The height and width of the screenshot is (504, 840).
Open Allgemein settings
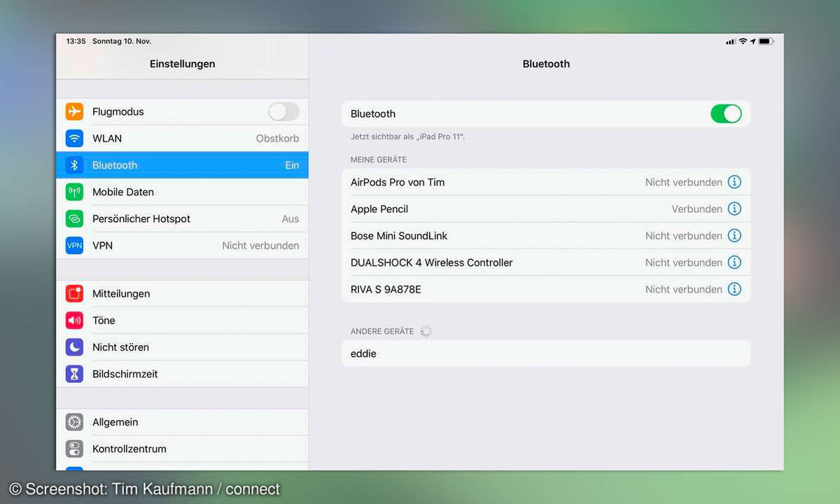(182, 422)
